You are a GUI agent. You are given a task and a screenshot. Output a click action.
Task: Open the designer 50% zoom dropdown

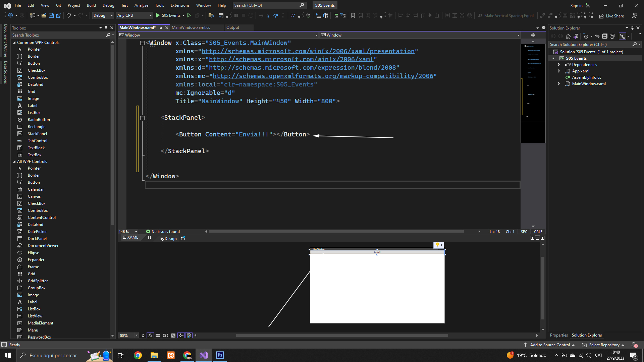pyautogui.click(x=136, y=335)
